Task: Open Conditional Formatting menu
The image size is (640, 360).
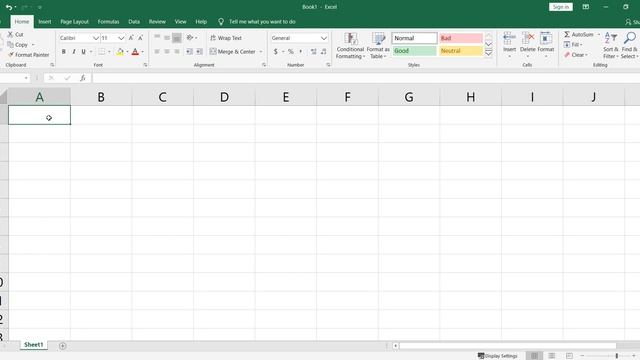Action: pyautogui.click(x=350, y=46)
